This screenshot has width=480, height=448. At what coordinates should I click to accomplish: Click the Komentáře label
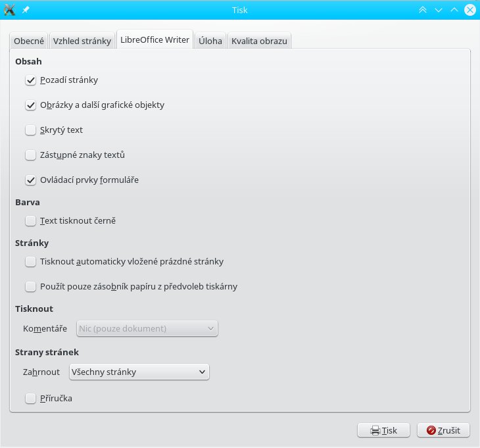tap(45, 328)
